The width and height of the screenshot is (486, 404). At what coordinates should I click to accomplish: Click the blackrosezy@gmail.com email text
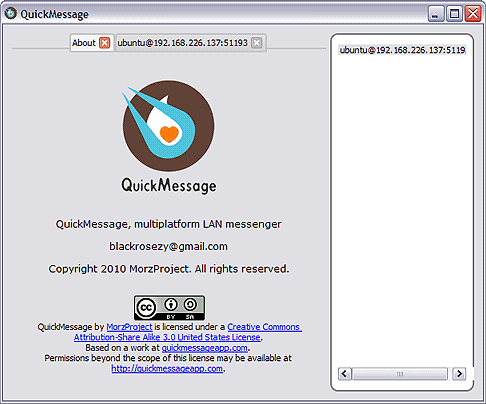(x=168, y=246)
